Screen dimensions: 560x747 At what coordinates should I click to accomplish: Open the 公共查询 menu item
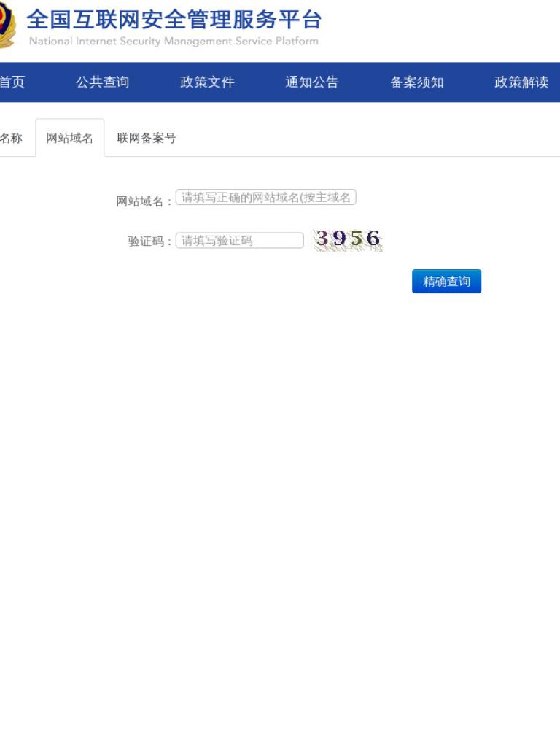(x=102, y=82)
